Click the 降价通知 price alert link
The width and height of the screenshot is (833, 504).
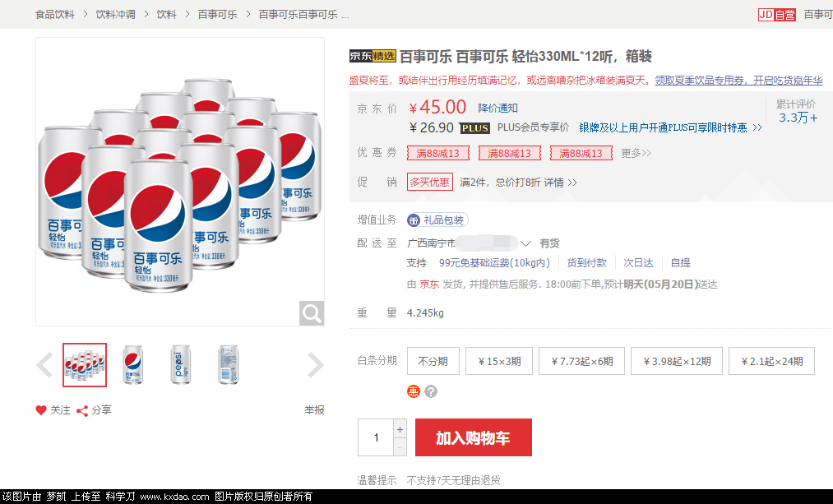pyautogui.click(x=497, y=109)
